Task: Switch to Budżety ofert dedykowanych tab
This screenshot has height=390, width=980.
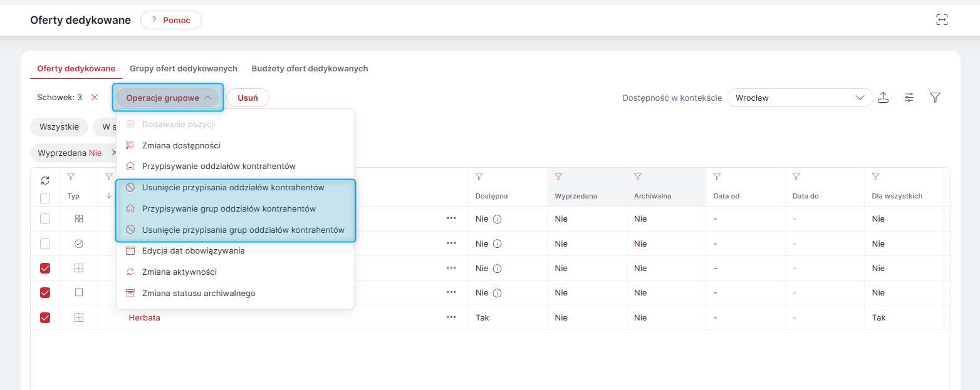Action: 310,68
